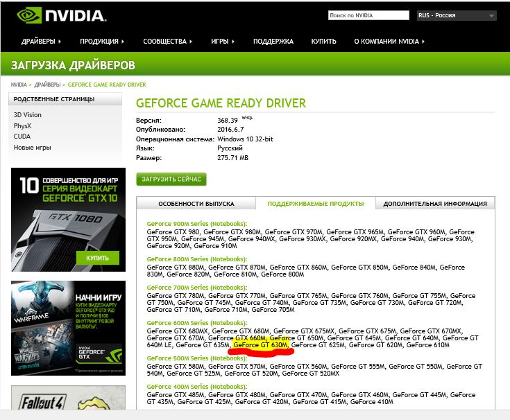This screenshot has height=420, width=510.
Task: Open the ИГРЫ menu
Action: 223,42
